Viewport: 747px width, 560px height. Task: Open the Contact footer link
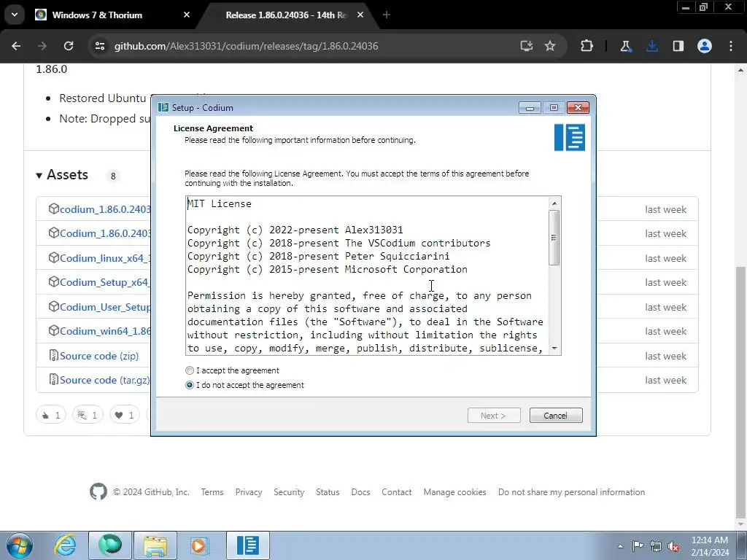coord(396,492)
